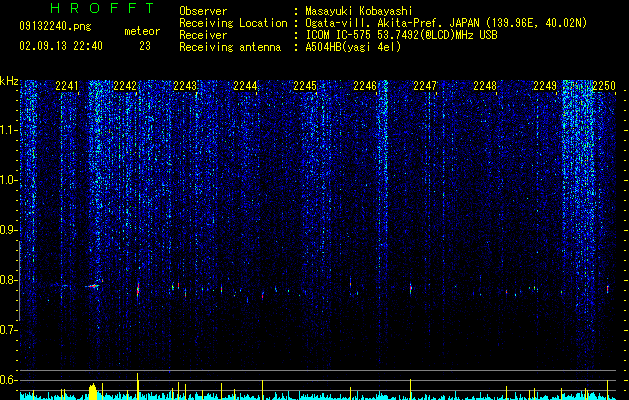Click the 'Receiving antenna' label

click(x=230, y=47)
